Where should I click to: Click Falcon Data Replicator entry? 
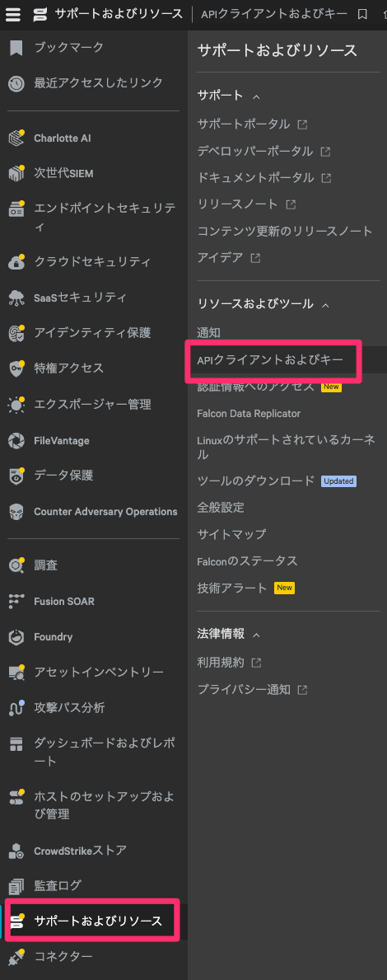point(249,413)
